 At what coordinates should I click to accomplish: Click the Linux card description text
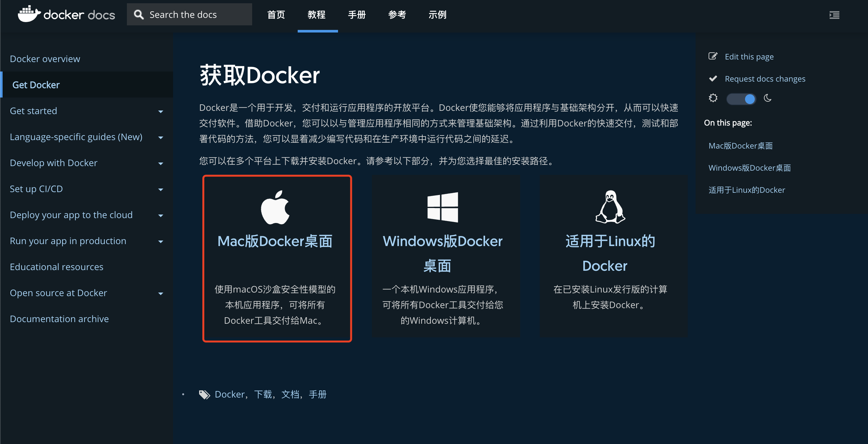click(610, 297)
